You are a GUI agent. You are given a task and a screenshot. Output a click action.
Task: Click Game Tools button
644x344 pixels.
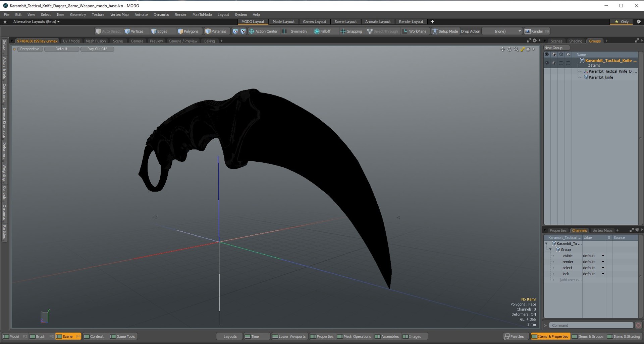click(x=123, y=336)
